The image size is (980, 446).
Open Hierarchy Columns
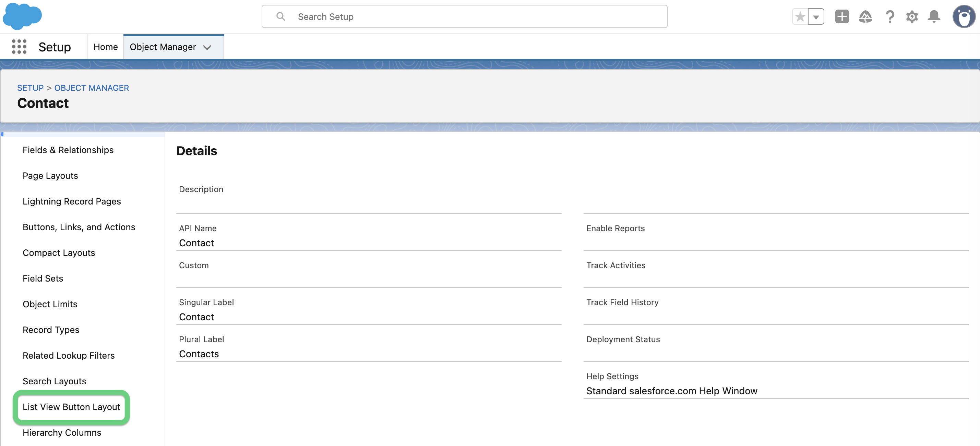[62, 433]
